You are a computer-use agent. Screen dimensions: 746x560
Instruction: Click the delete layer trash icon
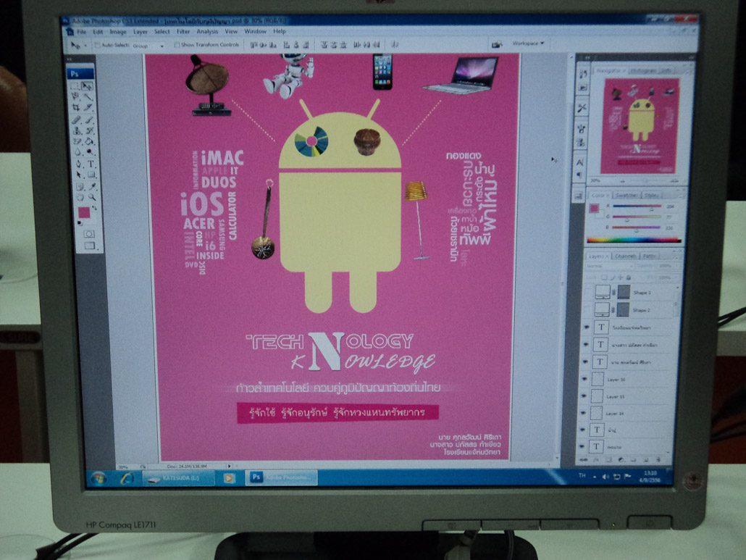coord(658,459)
